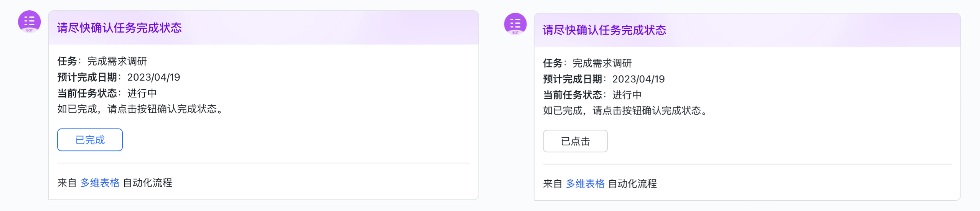Click the bot avatar beside the 已点击 card
This screenshot has width=980, height=211.
click(515, 24)
